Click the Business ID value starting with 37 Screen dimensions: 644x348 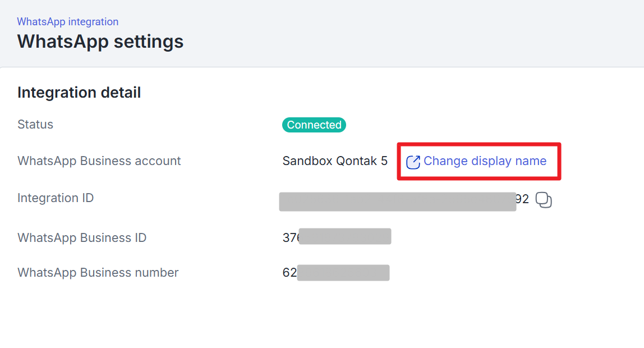point(290,237)
